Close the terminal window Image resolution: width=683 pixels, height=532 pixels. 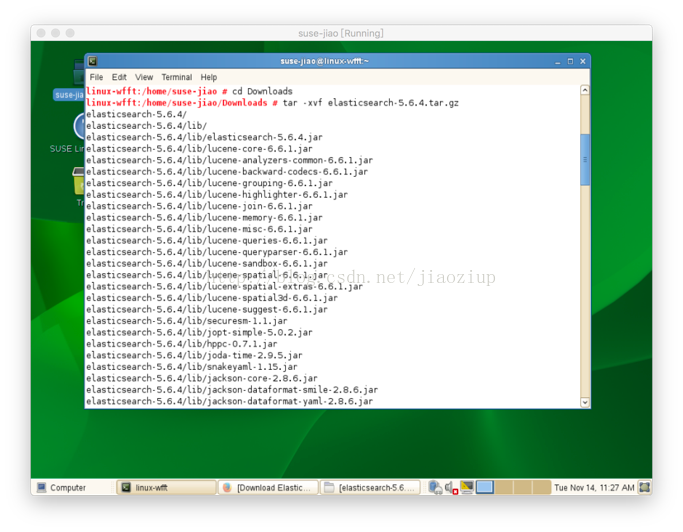coord(583,61)
